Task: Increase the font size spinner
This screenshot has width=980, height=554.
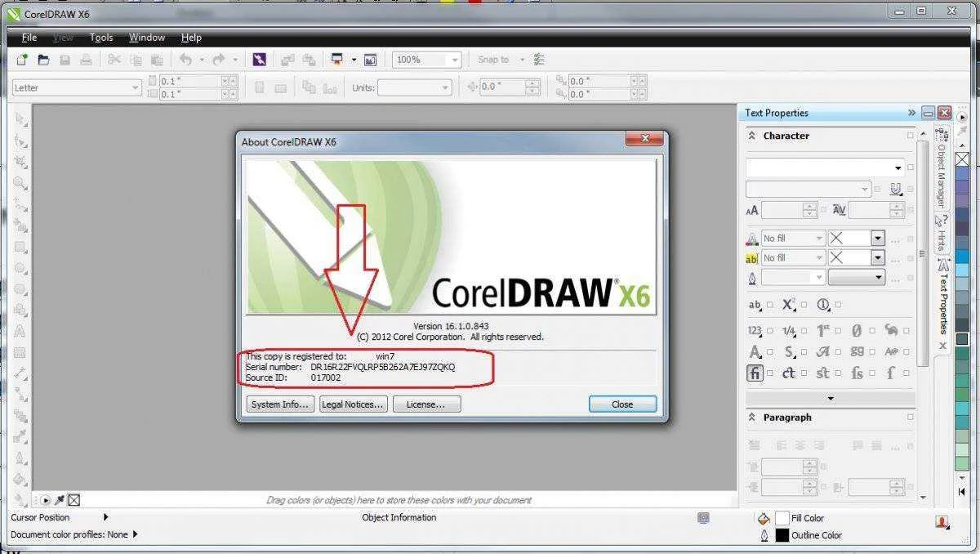Action: click(809, 207)
